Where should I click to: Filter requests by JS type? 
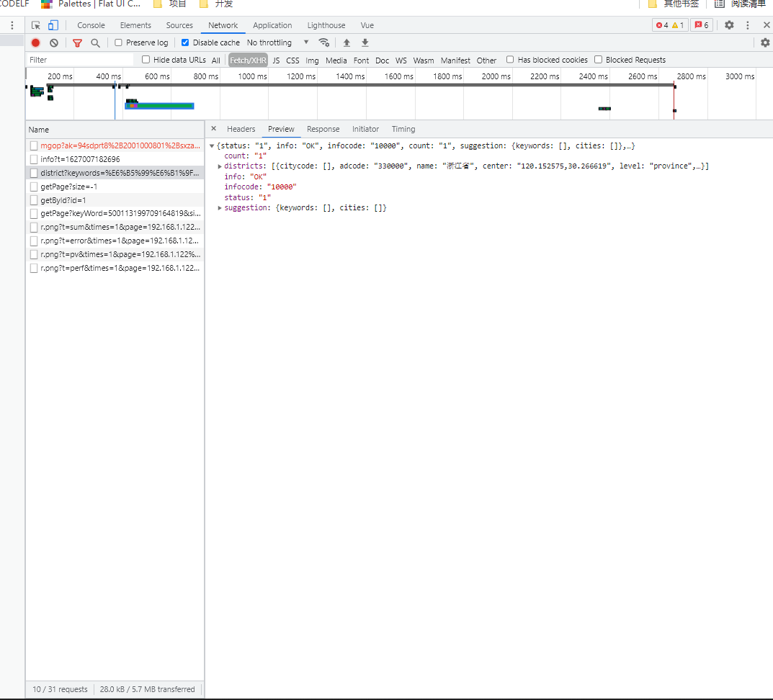(276, 60)
